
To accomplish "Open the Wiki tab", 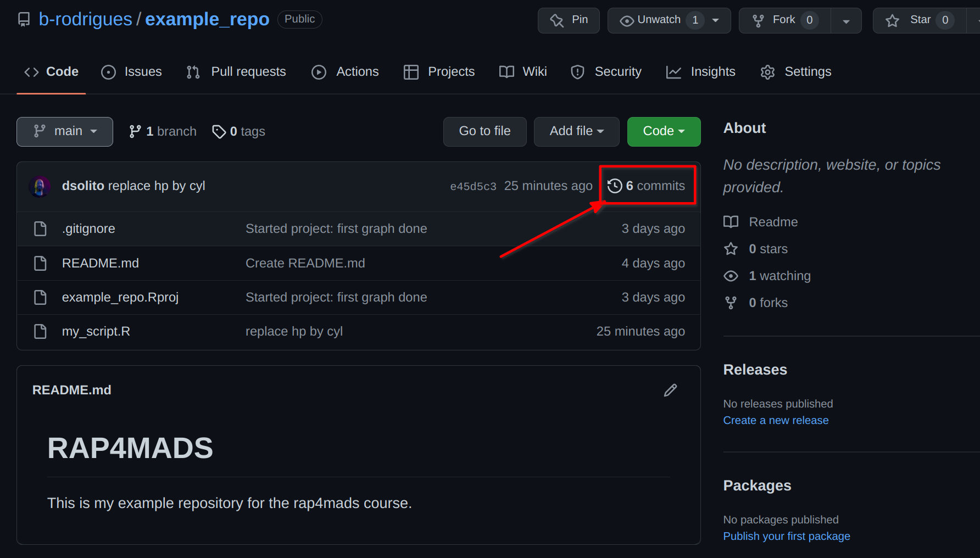I will pyautogui.click(x=523, y=72).
